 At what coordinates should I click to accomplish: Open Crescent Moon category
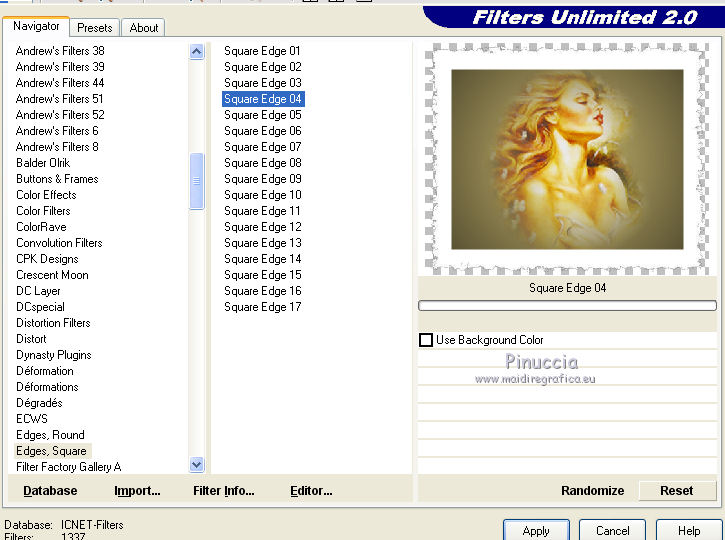(52, 275)
